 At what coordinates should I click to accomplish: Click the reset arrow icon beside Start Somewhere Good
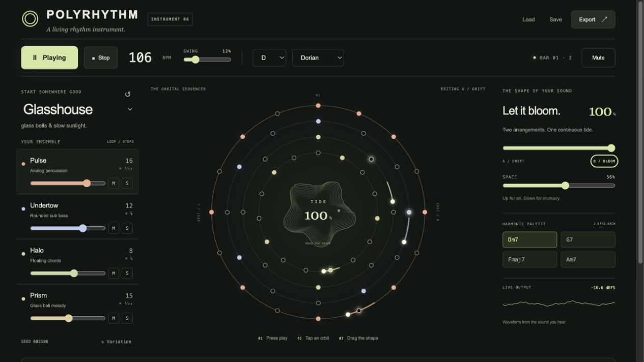click(x=128, y=94)
